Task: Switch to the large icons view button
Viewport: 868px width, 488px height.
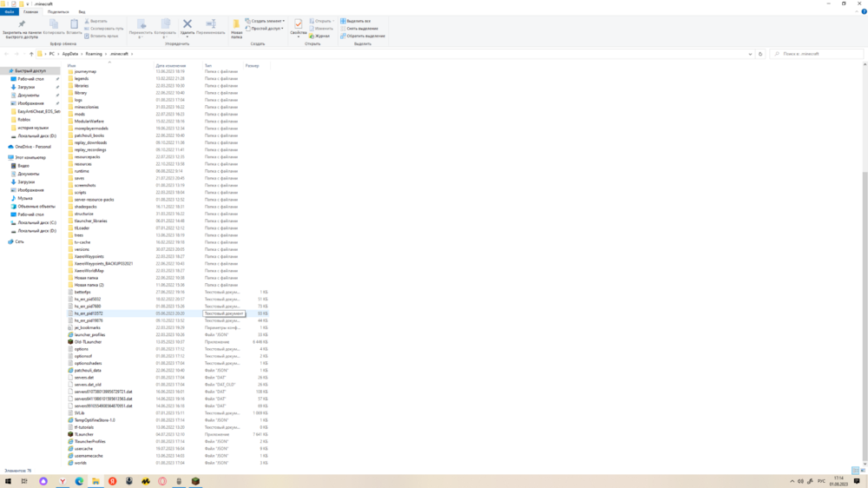Action: (863, 471)
